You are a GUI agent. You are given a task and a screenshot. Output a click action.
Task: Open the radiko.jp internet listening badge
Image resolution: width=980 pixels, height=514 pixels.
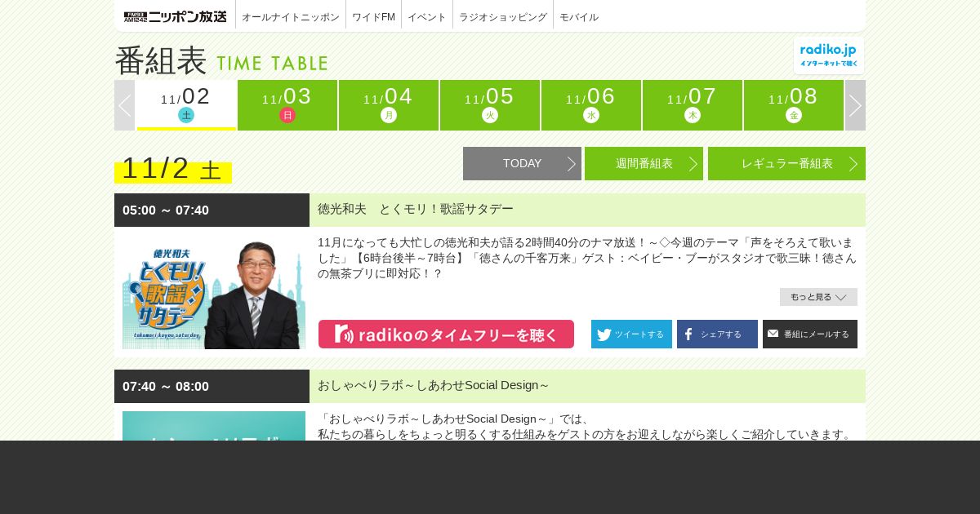click(829, 55)
